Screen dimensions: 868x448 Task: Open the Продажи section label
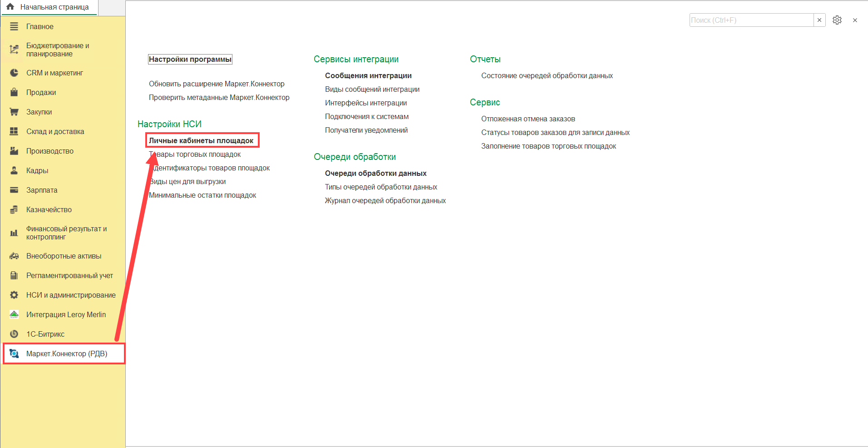click(41, 92)
